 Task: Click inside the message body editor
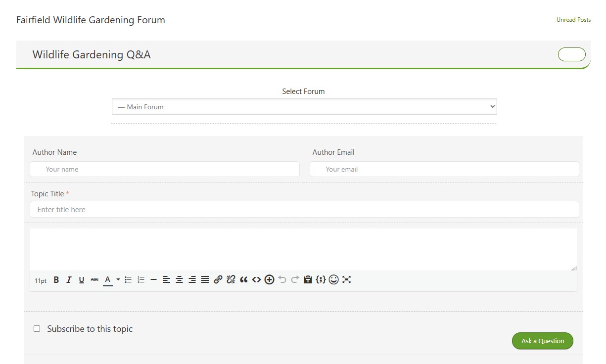(303, 249)
